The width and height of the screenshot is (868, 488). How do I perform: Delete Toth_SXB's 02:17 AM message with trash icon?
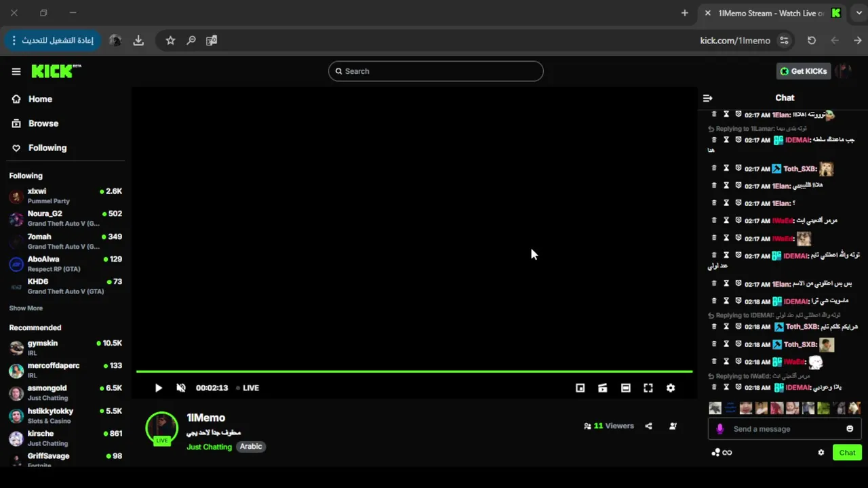tap(713, 168)
